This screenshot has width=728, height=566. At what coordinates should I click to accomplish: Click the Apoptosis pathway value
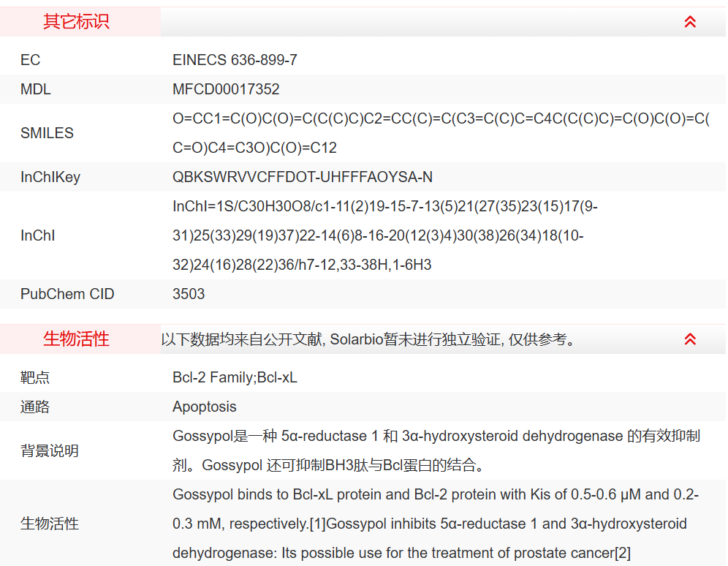(x=205, y=407)
